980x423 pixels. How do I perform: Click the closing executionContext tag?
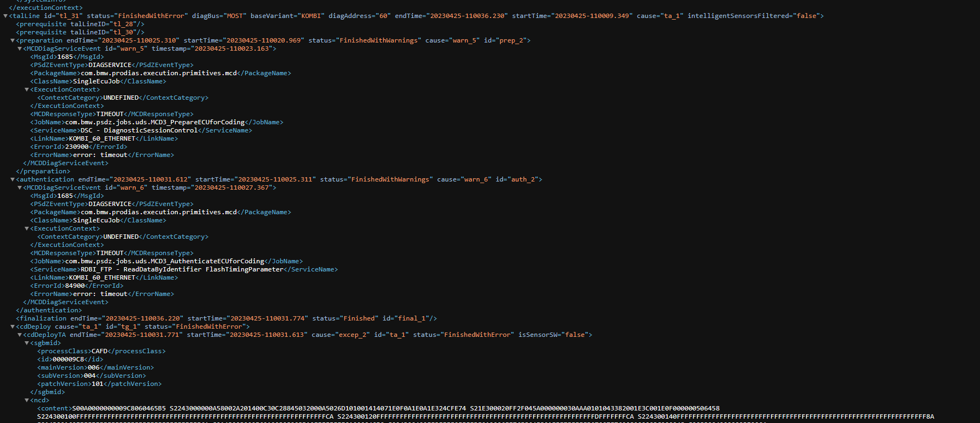[x=46, y=8]
